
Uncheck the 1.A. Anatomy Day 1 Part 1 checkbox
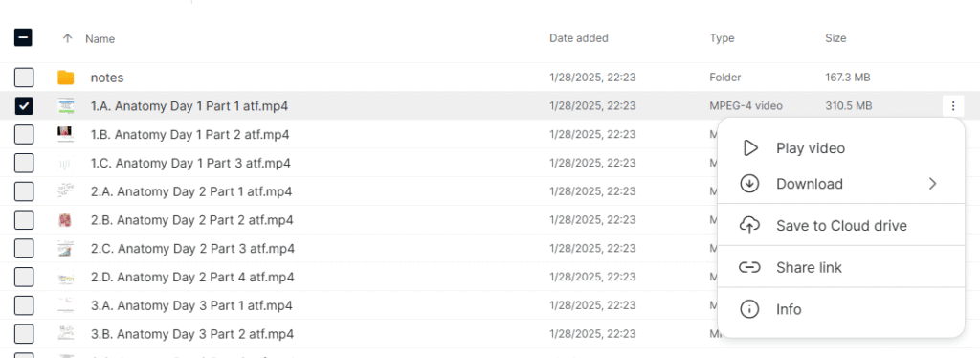(24, 106)
